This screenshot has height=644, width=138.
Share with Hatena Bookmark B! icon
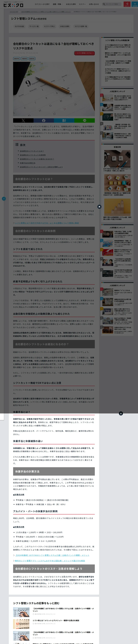pyautogui.click(x=64, y=121)
